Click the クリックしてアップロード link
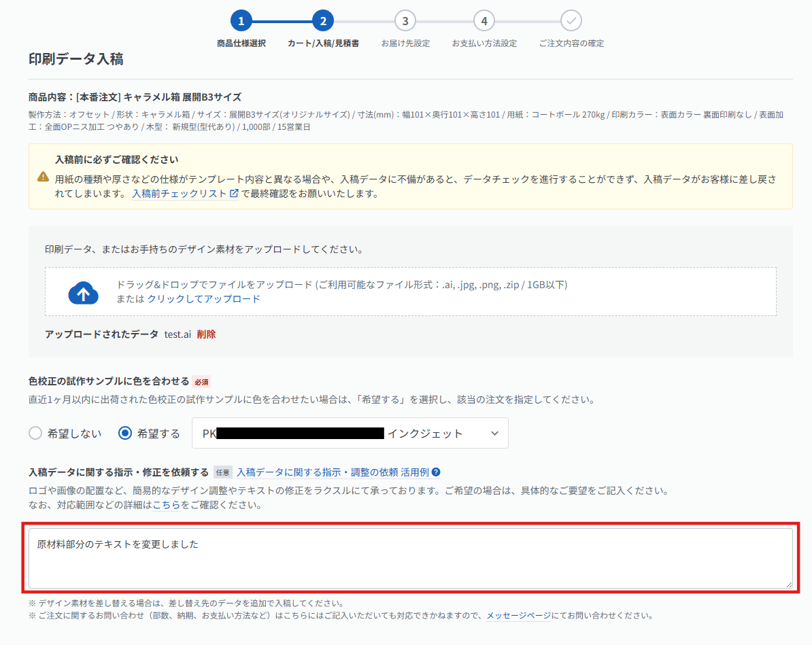 (203, 299)
